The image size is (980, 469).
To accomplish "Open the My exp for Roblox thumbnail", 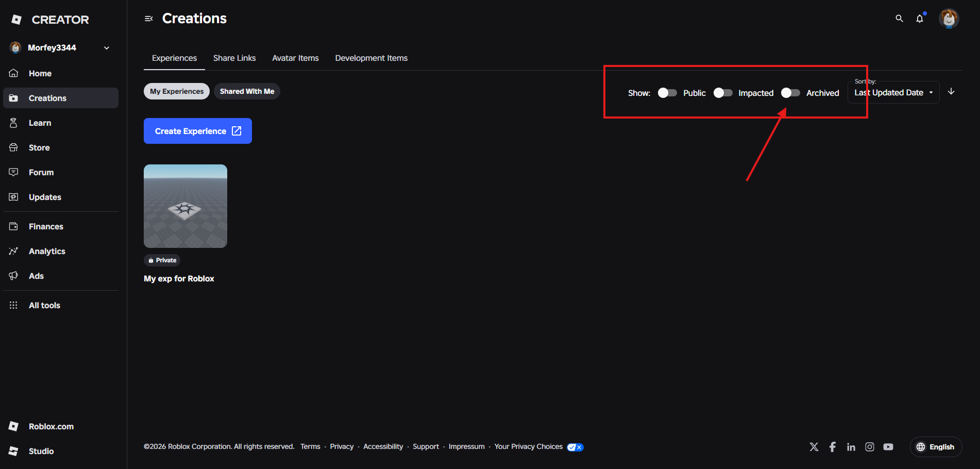I will (x=185, y=206).
